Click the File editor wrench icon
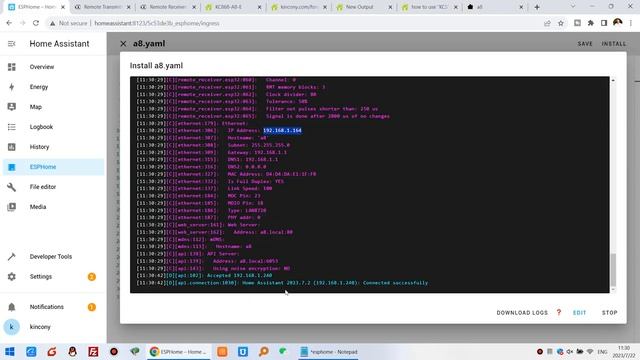Image resolution: width=640 pixels, height=360 pixels. click(11, 187)
